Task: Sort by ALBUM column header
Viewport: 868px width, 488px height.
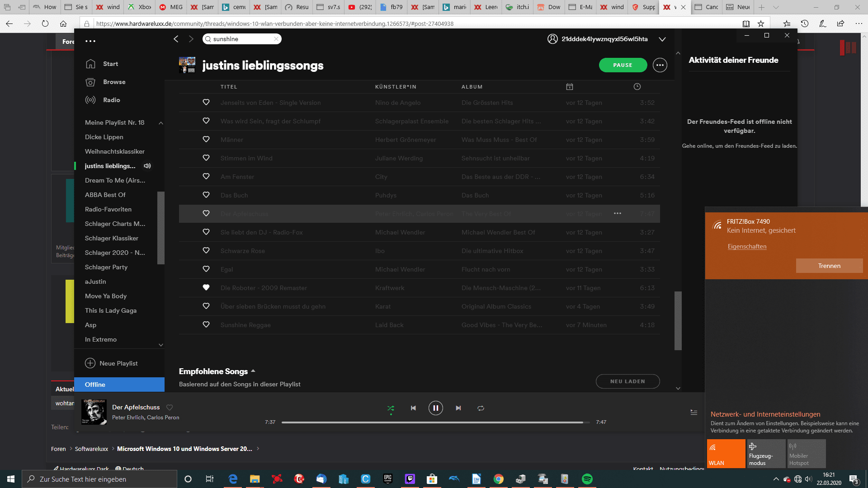Action: tap(472, 87)
